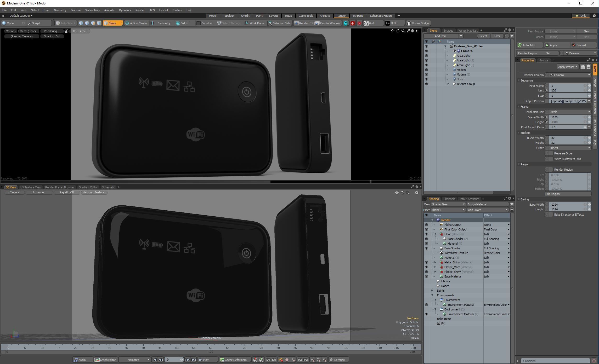Open the Default Layouts dropdown
This screenshot has width=599, height=364.
21,16
